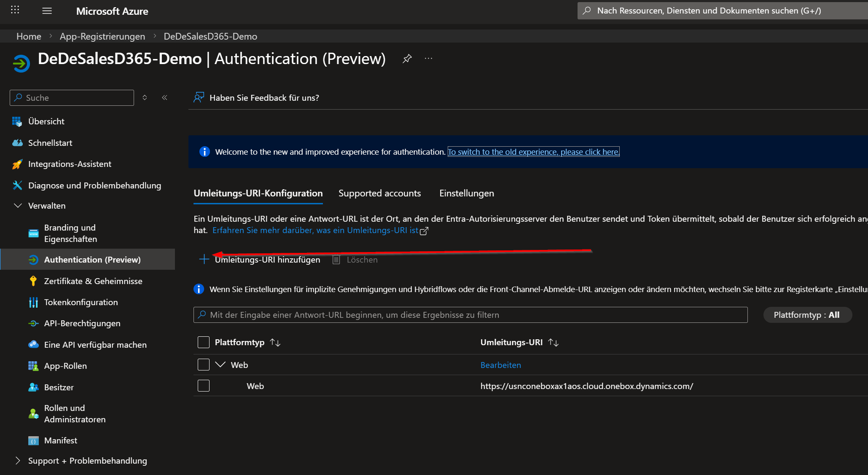Open Eine API verfügbar machen
868x475 pixels.
tap(95, 345)
